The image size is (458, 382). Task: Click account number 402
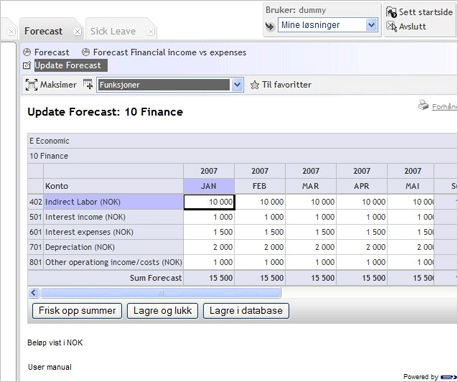pyautogui.click(x=36, y=202)
